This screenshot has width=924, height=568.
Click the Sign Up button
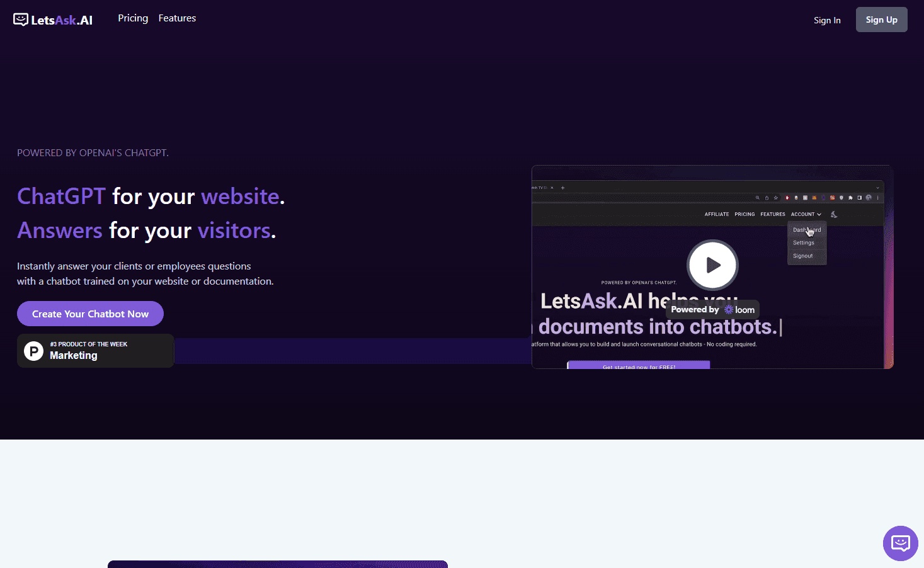[x=881, y=20]
